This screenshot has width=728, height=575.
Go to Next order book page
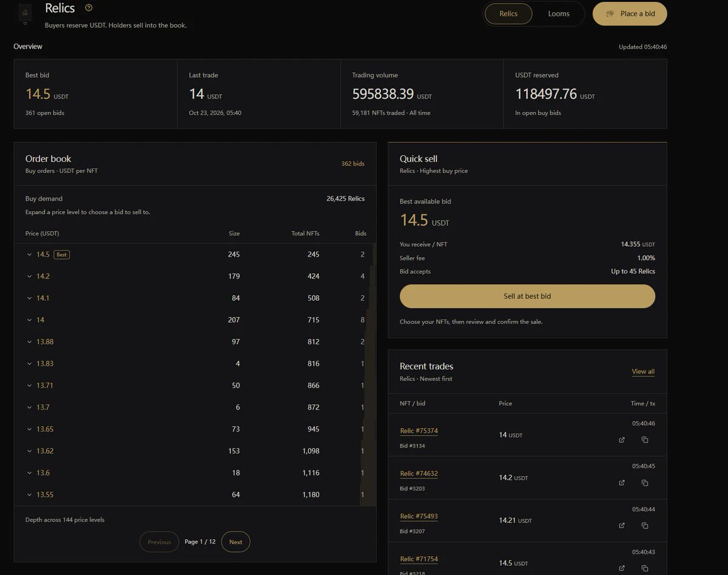[x=235, y=542]
